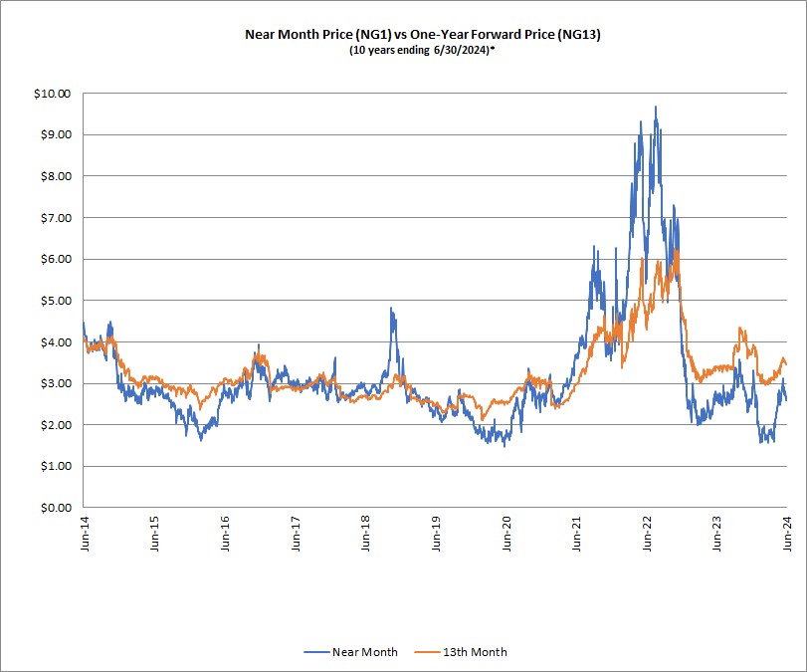Image resolution: width=807 pixels, height=672 pixels.
Task: Select the $8.00 y-axis label
Action: point(56,176)
